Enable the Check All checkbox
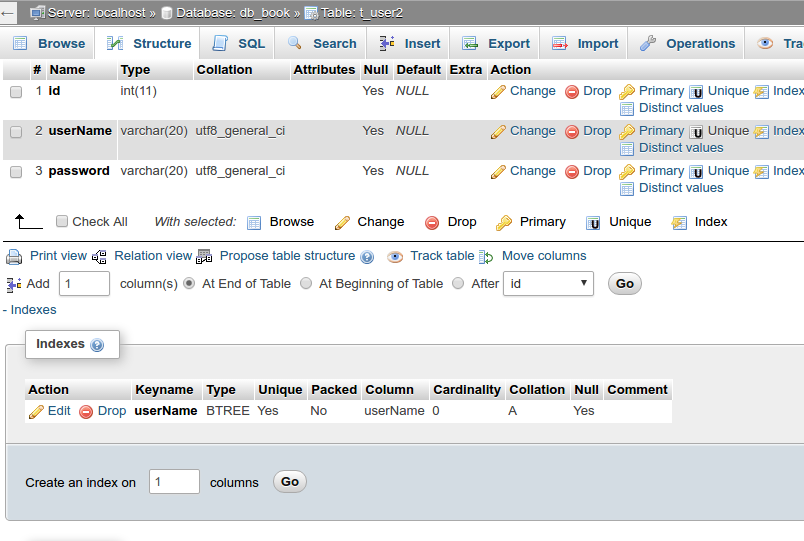 62,222
